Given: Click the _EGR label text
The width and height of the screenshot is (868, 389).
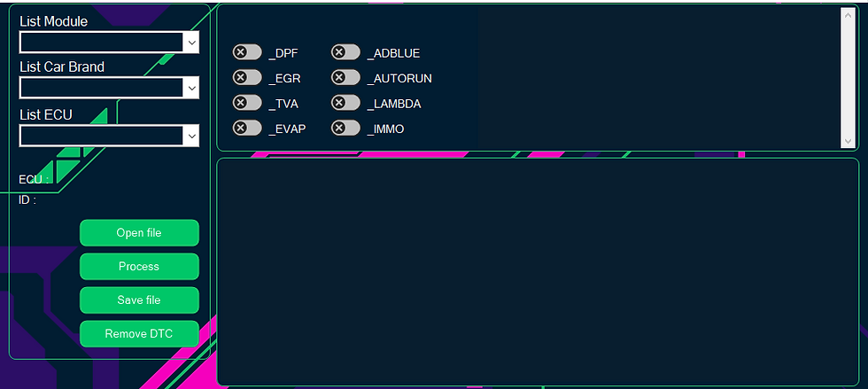Looking at the screenshot, I should click(284, 79).
